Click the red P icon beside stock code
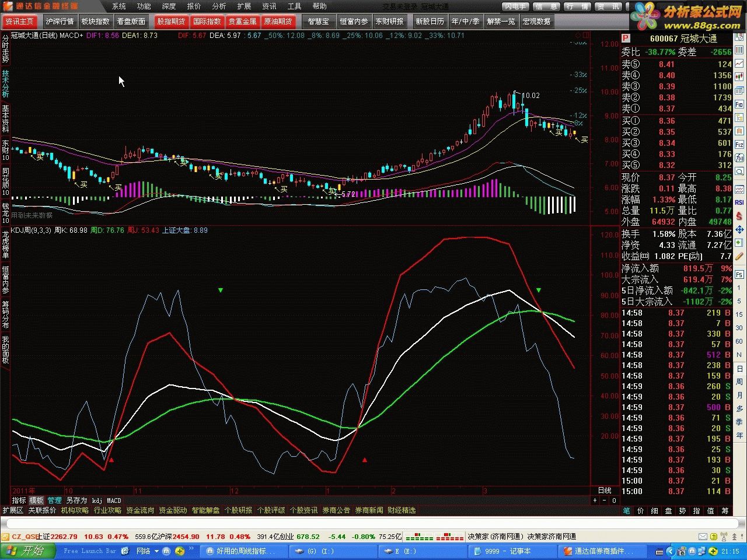Image resolution: width=747 pixels, height=560 pixels. click(626, 38)
